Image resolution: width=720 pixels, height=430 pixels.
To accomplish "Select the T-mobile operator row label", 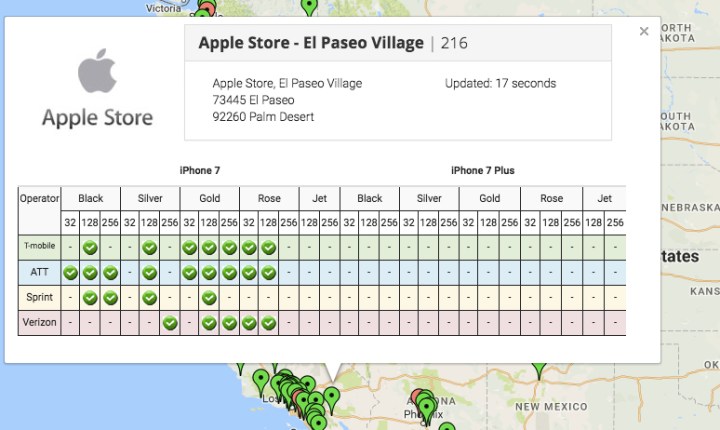I will pos(39,246).
